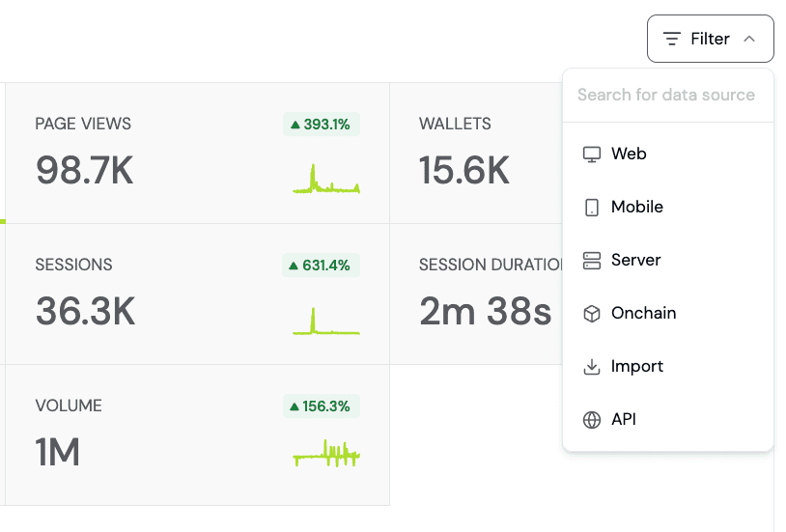Click the 36.3K sessions value

(x=85, y=311)
